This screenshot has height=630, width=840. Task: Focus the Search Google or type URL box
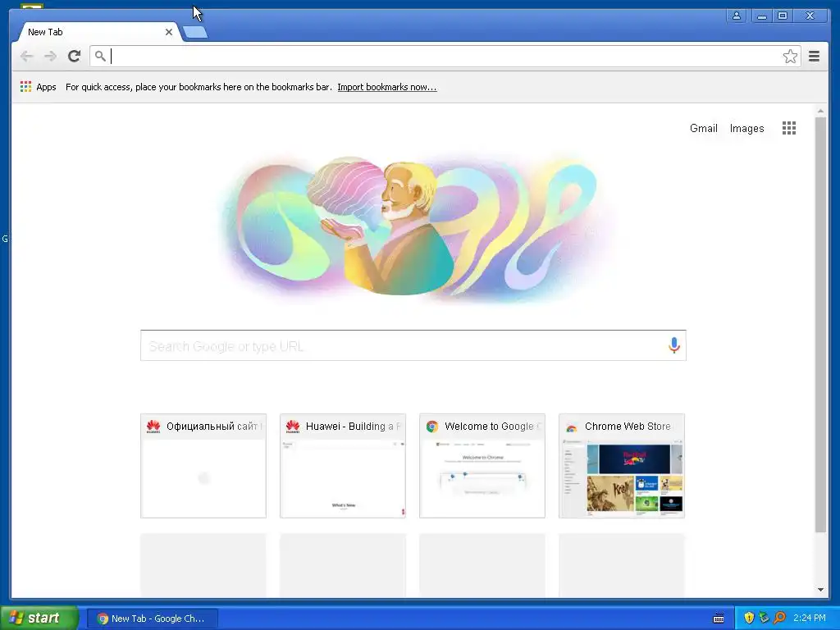413,345
